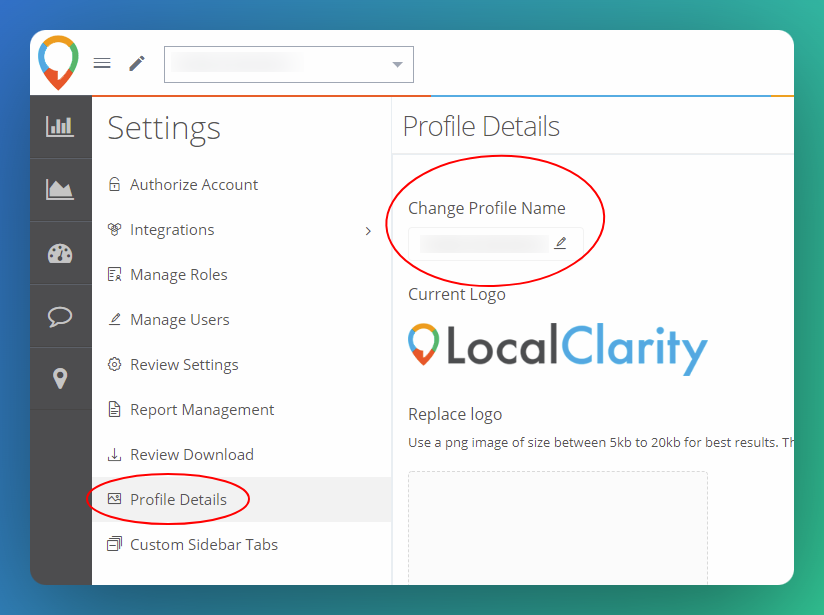Select Authorize Account in Settings
Screen dimensions: 824x615
point(242,184)
